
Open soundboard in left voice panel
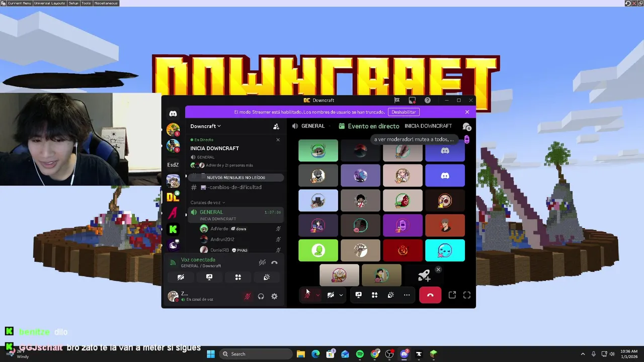tap(267, 277)
